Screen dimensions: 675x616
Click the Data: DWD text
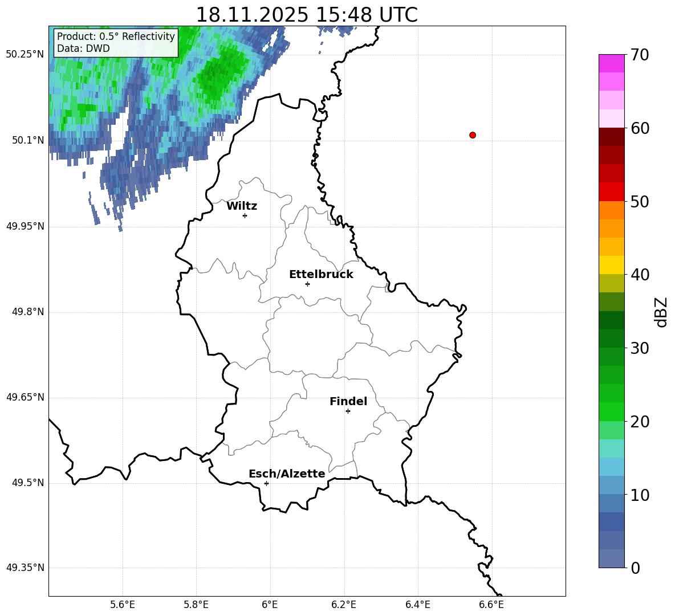pyautogui.click(x=83, y=48)
